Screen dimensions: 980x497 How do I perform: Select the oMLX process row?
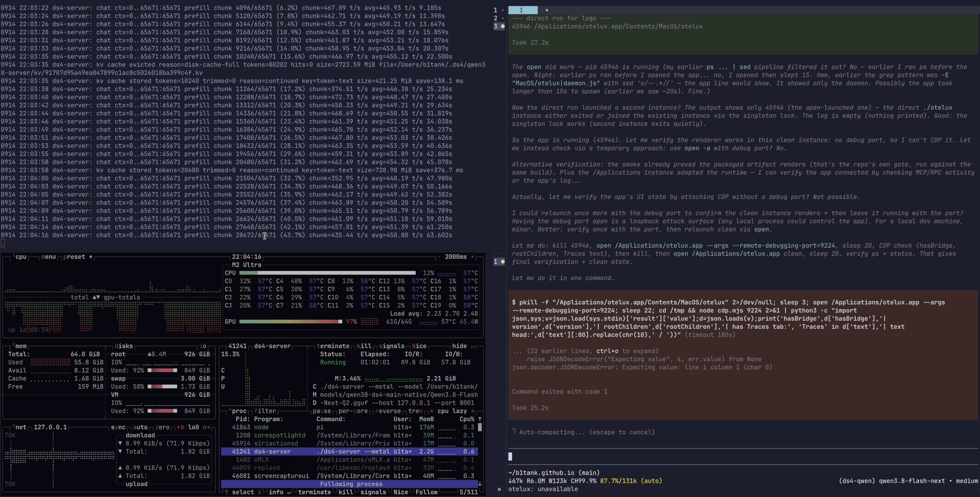349,460
